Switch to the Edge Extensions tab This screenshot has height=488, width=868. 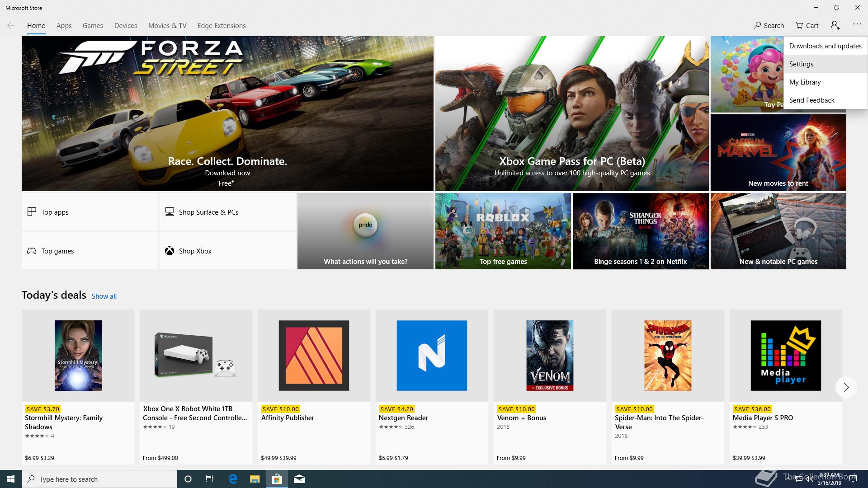pyautogui.click(x=222, y=26)
